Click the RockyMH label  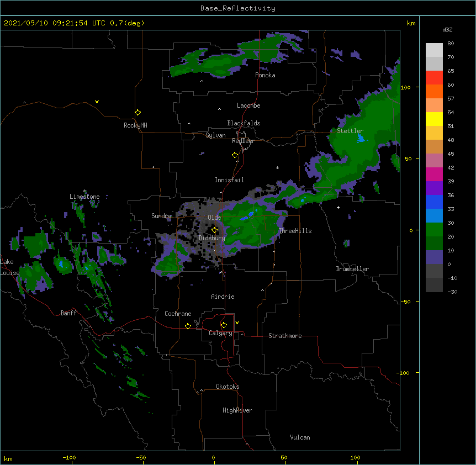135,125
